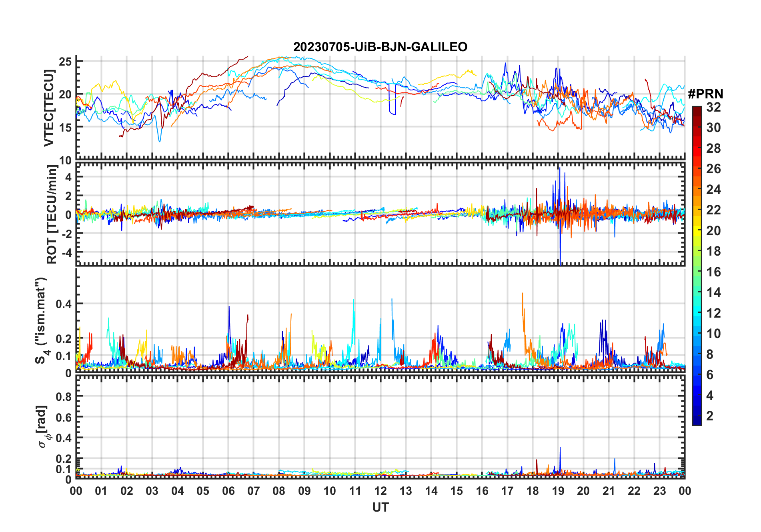Click the 19 hour tick label on the x-axis

coord(558,491)
